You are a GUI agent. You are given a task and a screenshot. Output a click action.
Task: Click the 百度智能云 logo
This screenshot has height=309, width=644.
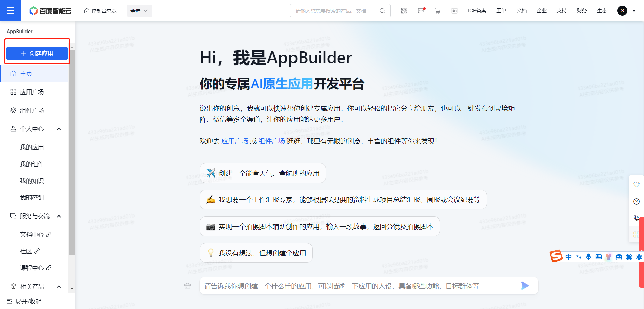pyautogui.click(x=50, y=11)
